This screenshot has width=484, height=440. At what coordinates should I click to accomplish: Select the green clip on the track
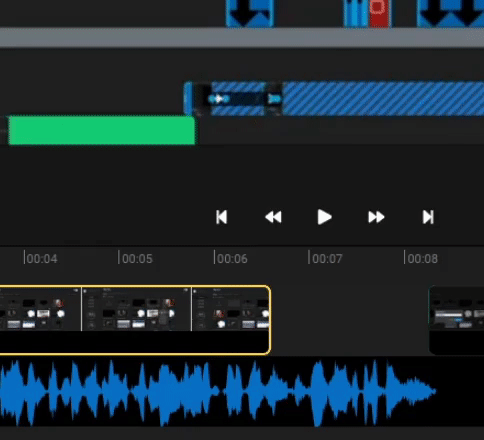(102, 130)
